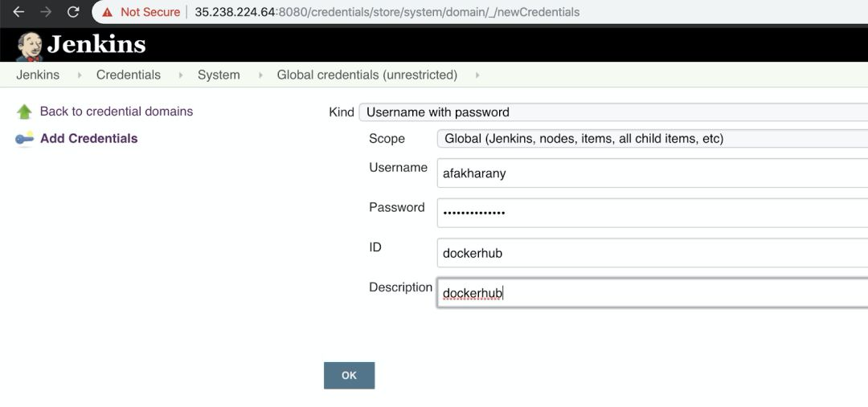
Task: Click the Add Credentials link
Action: tap(88, 138)
